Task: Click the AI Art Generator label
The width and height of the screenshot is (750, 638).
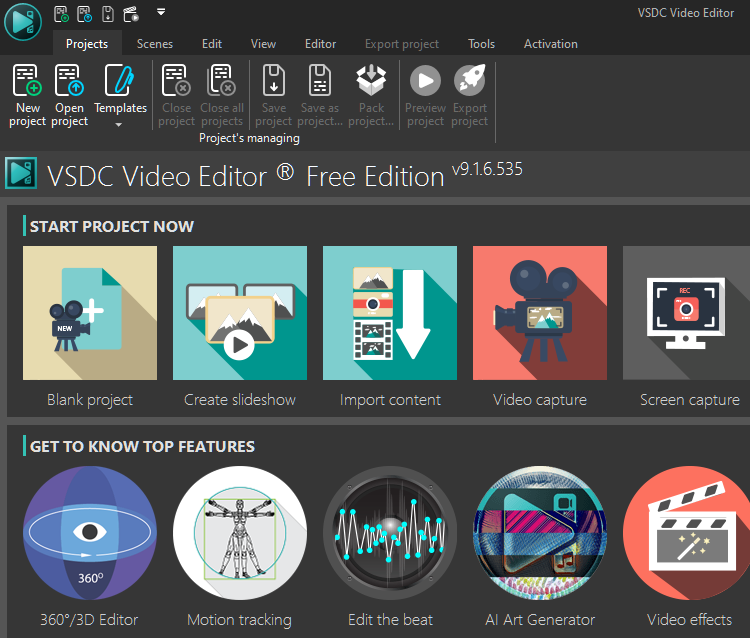Action: 540,620
